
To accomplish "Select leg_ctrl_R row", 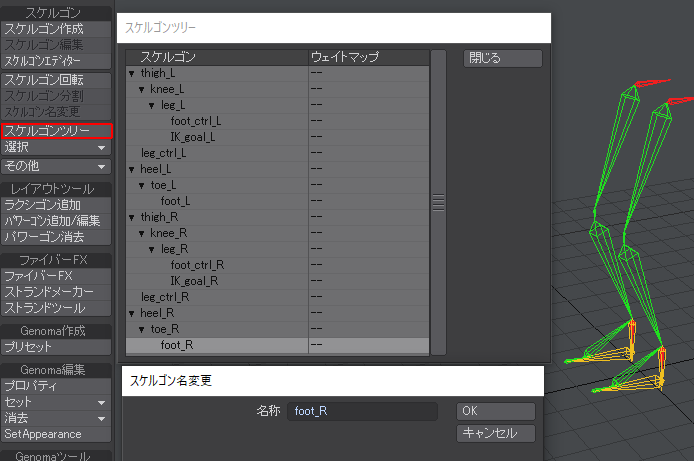I will point(278,297).
